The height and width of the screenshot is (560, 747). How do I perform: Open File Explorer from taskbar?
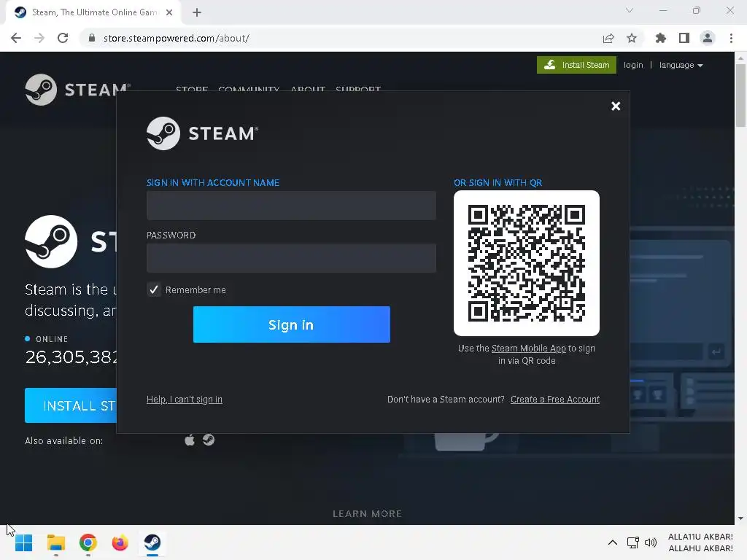55,542
